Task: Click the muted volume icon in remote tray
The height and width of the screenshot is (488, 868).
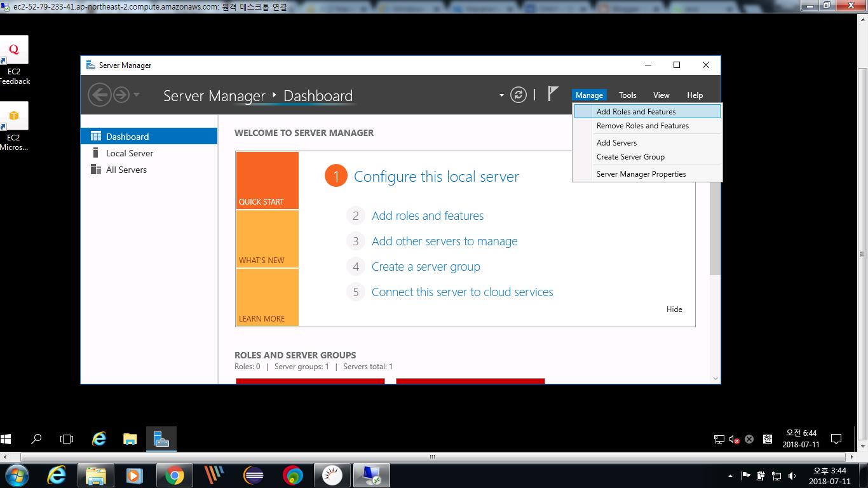Action: pyautogui.click(x=734, y=439)
